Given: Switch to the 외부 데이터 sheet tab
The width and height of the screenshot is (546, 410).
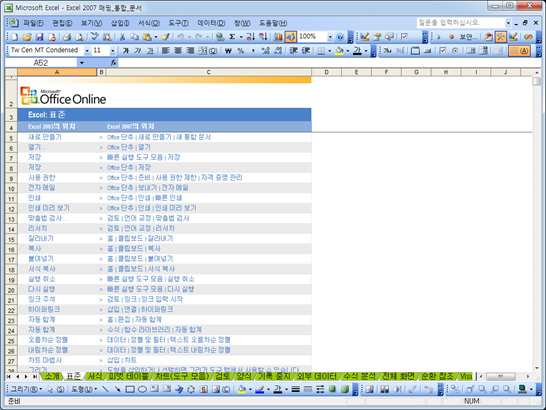Looking at the screenshot, I should click(316, 376).
